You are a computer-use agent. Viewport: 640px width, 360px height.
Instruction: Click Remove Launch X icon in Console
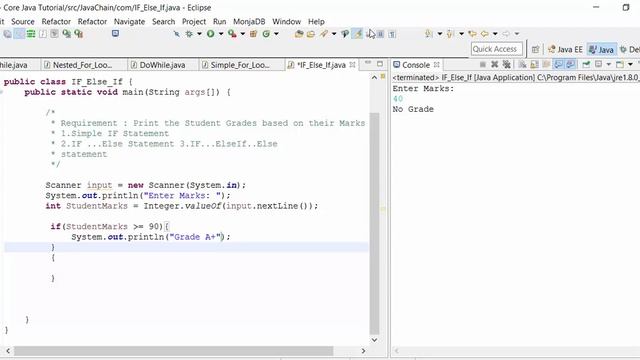(x=494, y=64)
